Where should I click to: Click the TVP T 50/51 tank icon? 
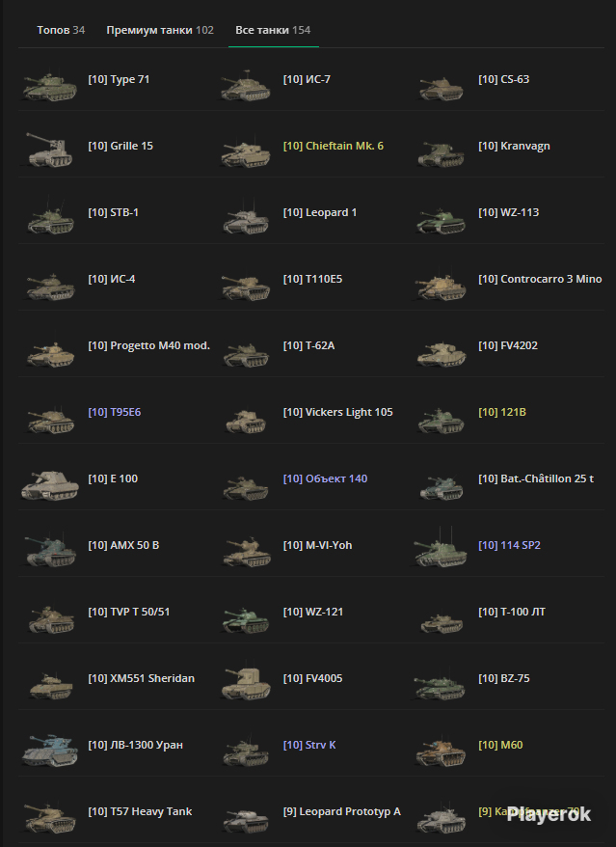pyautogui.click(x=50, y=618)
